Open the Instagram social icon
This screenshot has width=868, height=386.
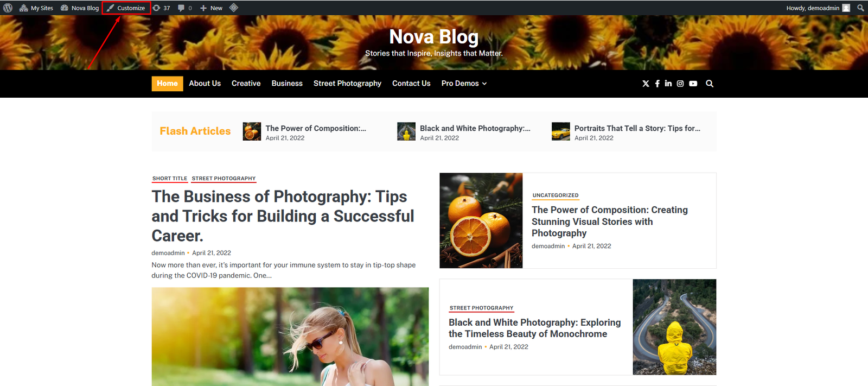pyautogui.click(x=680, y=84)
